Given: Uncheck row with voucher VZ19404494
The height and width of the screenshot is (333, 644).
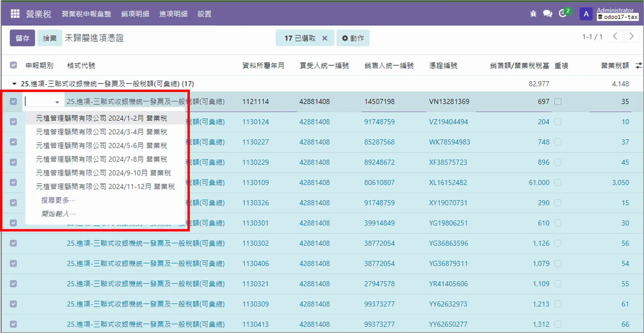Looking at the screenshot, I should coord(13,122).
